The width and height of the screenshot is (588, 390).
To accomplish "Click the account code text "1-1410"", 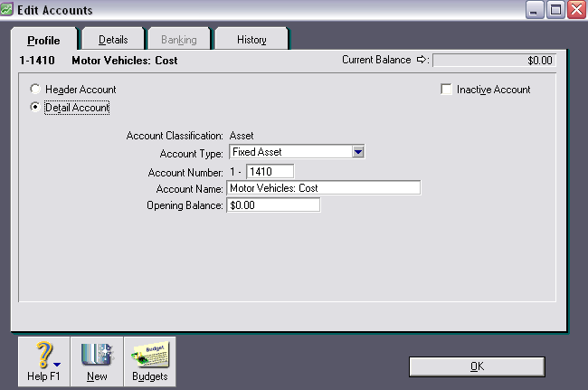I will (37, 61).
